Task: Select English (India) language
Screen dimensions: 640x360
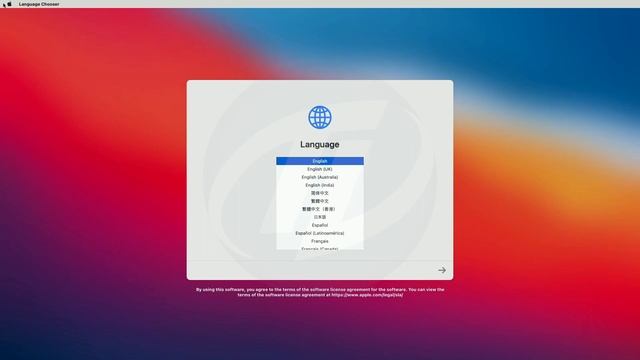Action: point(320,185)
